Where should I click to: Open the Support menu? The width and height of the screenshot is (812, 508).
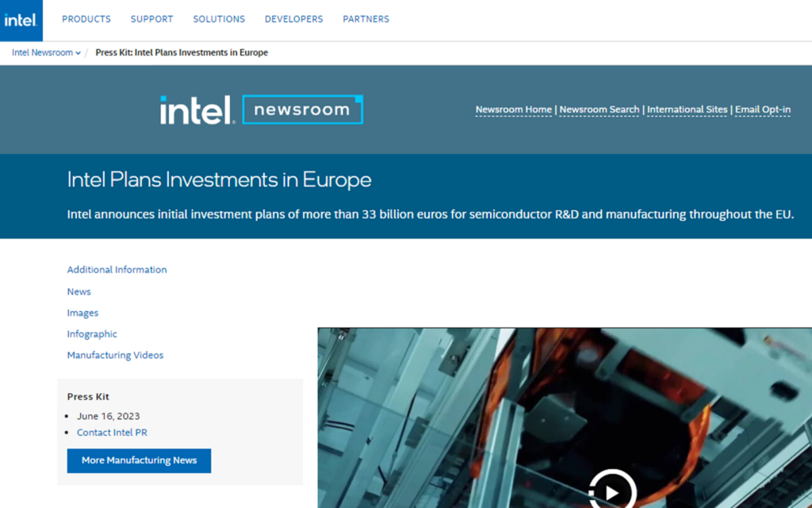151,19
